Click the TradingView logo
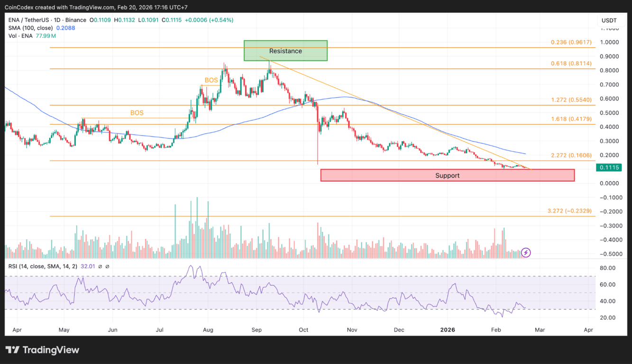Image resolution: width=632 pixels, height=364 pixels. pos(42,350)
